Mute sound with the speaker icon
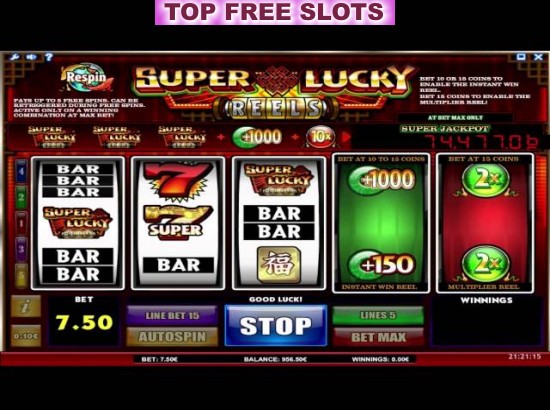The image size is (550, 410). pyautogui.click(x=32, y=57)
